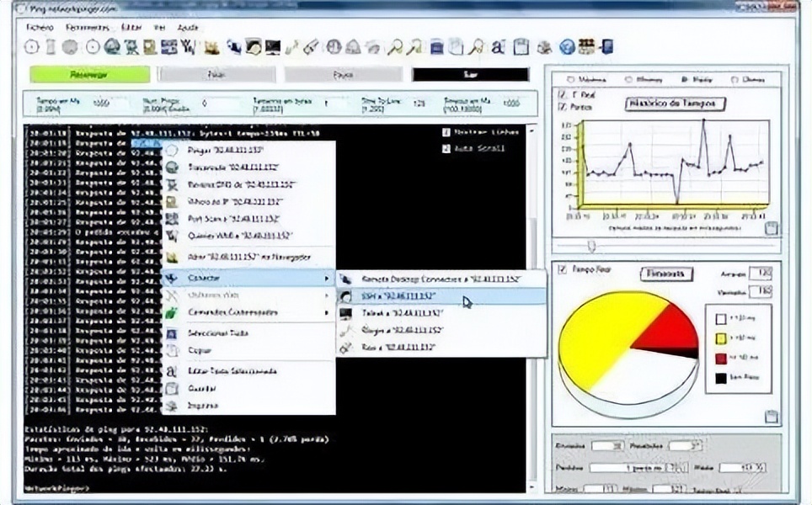Screen dimensions: 812x505
Task: Expand the Conectar submenu arrow
Action: tap(327, 277)
